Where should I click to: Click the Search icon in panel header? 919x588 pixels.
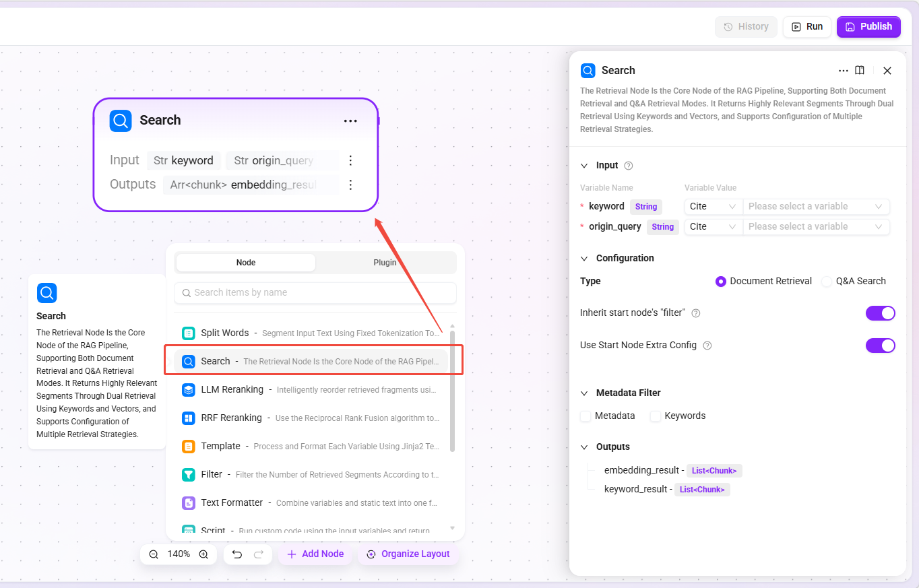point(588,70)
